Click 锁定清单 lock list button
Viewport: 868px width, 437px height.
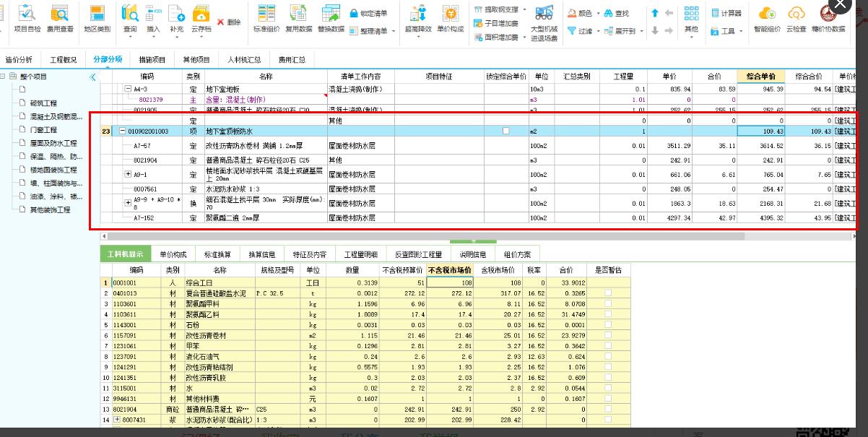tap(368, 13)
